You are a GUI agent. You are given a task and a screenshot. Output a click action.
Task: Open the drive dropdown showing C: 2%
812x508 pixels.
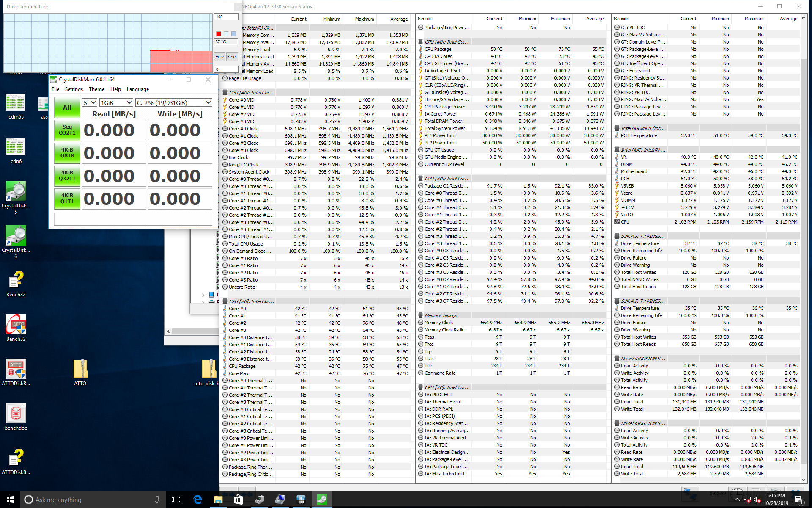pos(173,102)
